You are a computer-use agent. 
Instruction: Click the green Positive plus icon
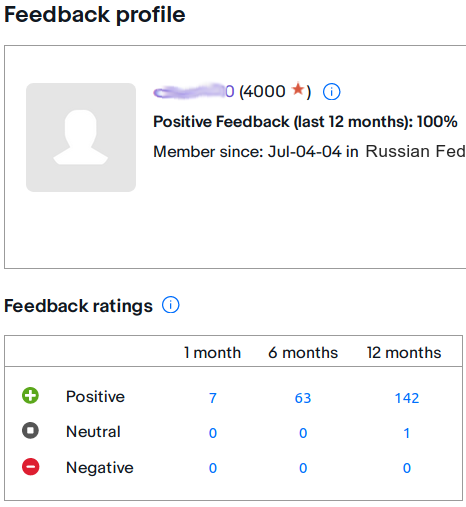(x=30, y=396)
